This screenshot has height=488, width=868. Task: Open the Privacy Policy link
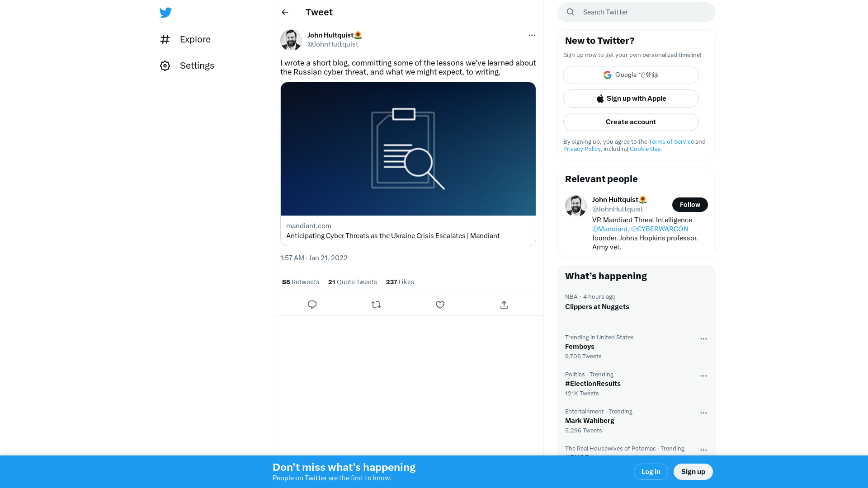[x=582, y=149]
